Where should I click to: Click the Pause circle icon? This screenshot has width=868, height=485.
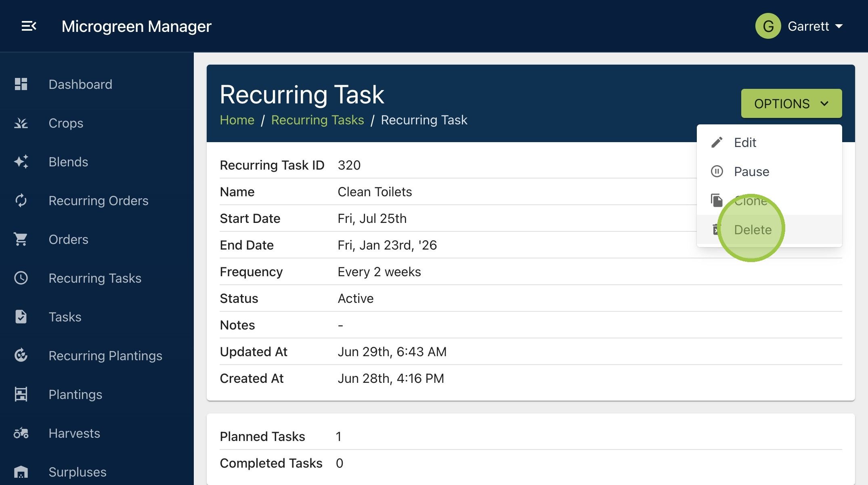coord(717,172)
